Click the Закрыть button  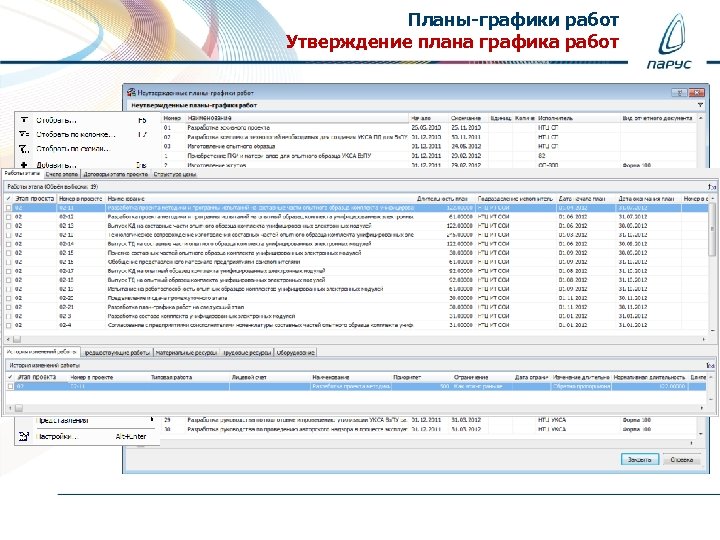(640, 459)
